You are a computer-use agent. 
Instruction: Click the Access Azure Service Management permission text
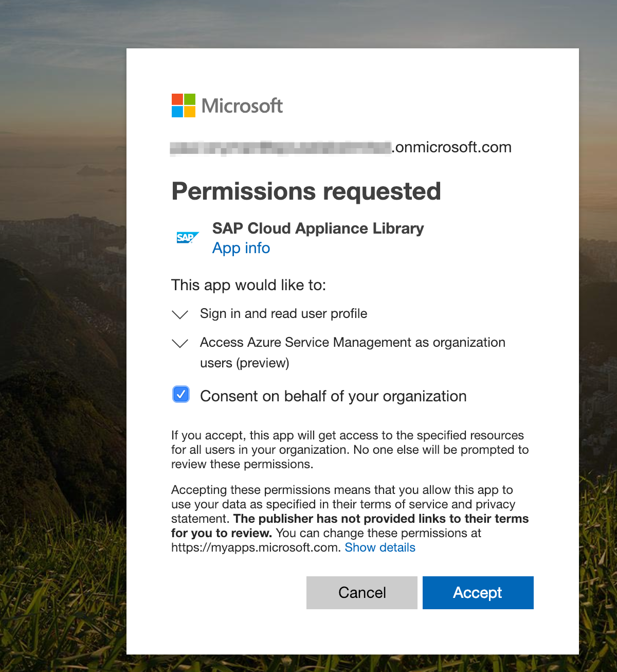352,343
